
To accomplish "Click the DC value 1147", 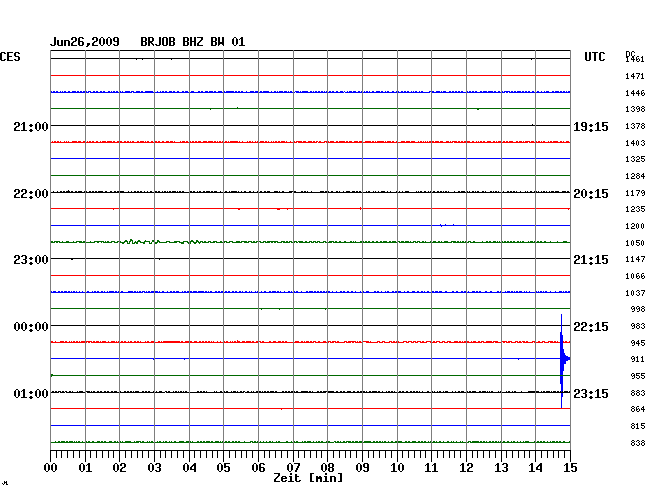I will [635, 259].
